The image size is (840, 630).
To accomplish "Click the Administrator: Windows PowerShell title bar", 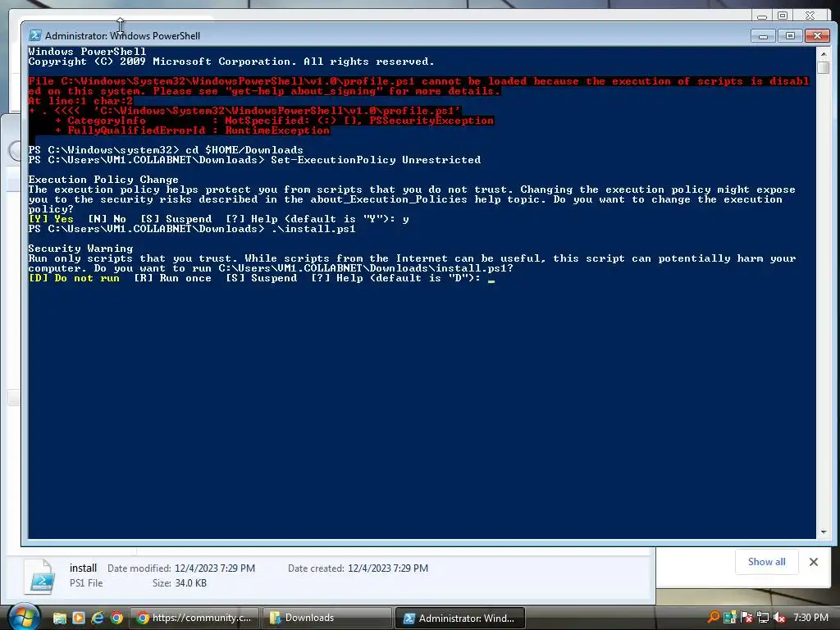I will coord(391,36).
